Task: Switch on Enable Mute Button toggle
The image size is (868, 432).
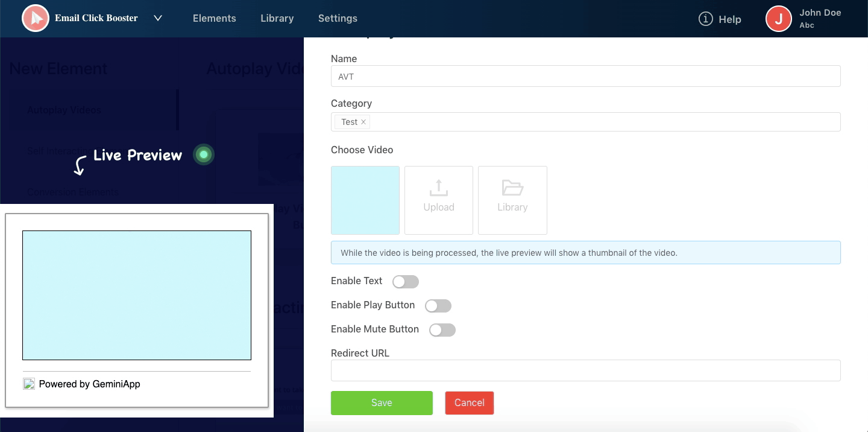Action: coord(442,330)
